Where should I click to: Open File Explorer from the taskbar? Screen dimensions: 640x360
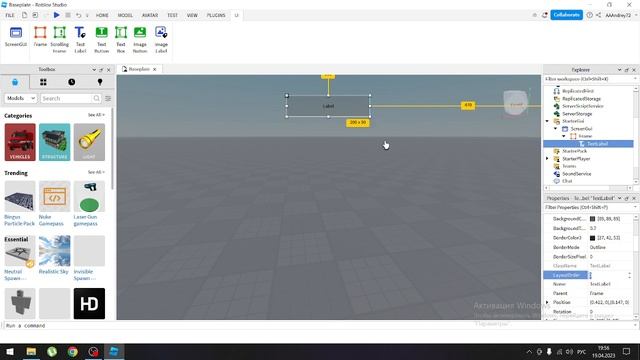point(31,351)
